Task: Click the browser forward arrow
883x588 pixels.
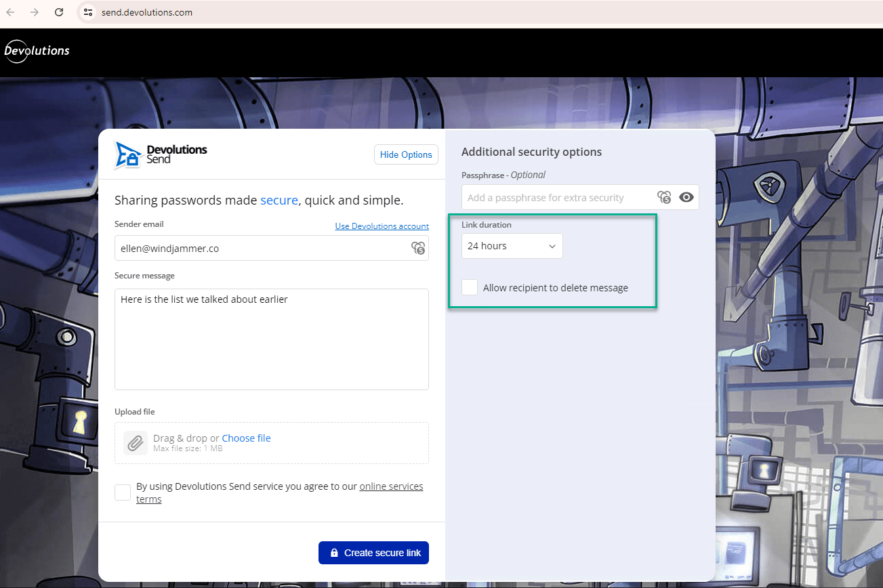Action: (35, 12)
